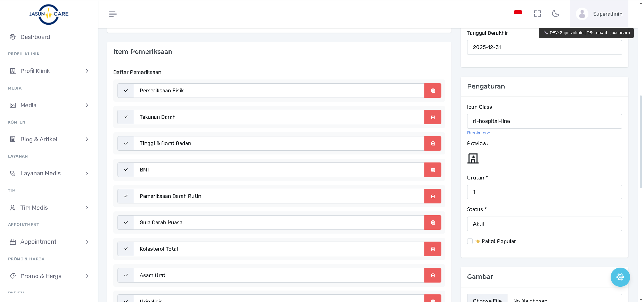Switch to dark mode moon icon

coord(555,14)
